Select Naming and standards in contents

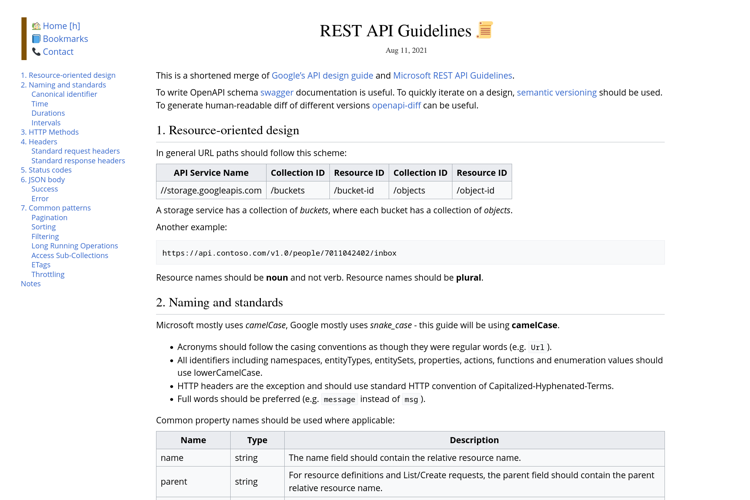point(63,85)
